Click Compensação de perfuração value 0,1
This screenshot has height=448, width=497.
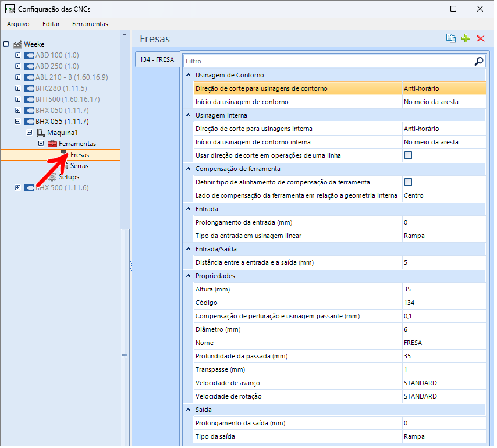(443, 316)
